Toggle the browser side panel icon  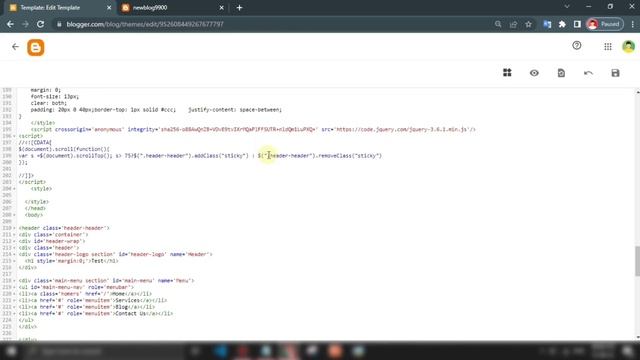point(577,24)
